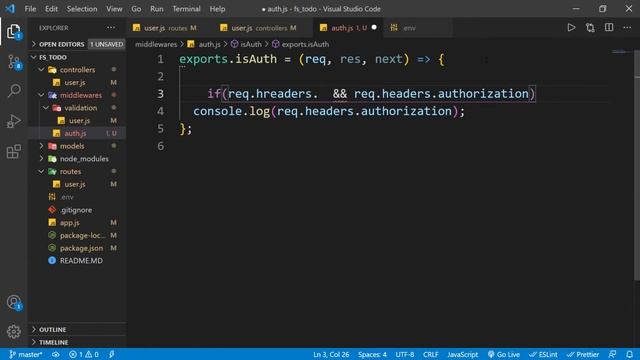Open the Explorer view in activity bar

(x=13, y=31)
